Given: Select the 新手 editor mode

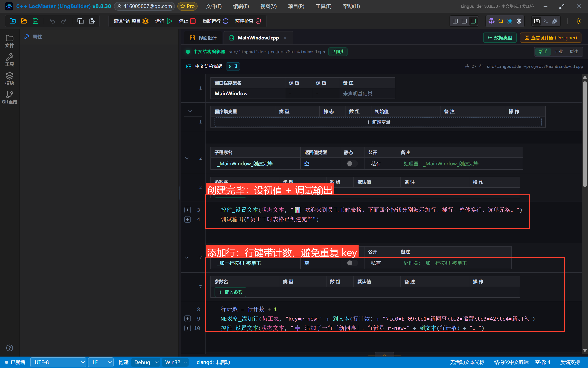Looking at the screenshot, I should pos(543,52).
